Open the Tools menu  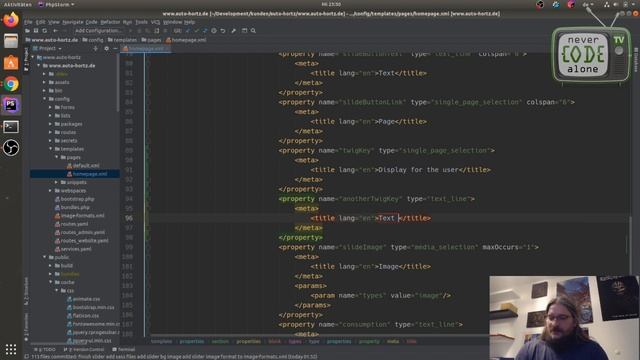(141, 22)
